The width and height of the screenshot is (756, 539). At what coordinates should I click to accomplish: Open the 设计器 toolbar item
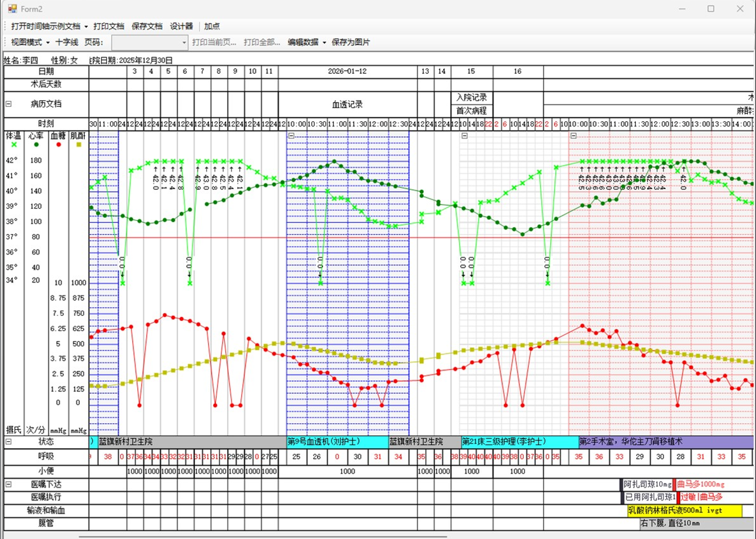click(181, 26)
